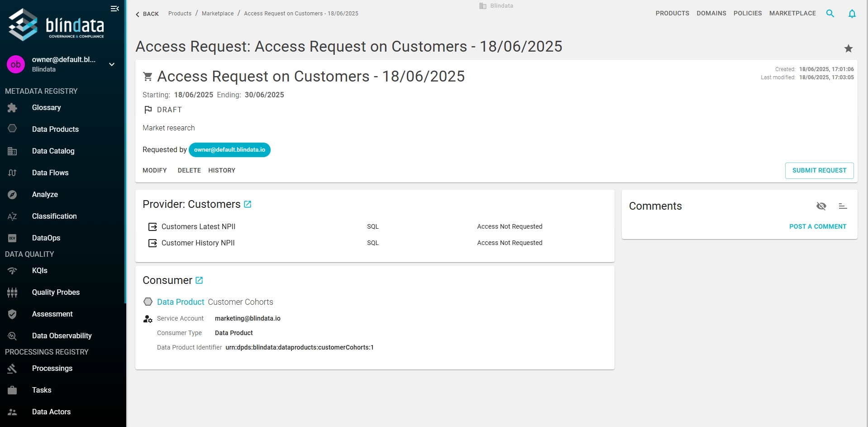Expand the owner account dropdown arrow

click(x=112, y=64)
